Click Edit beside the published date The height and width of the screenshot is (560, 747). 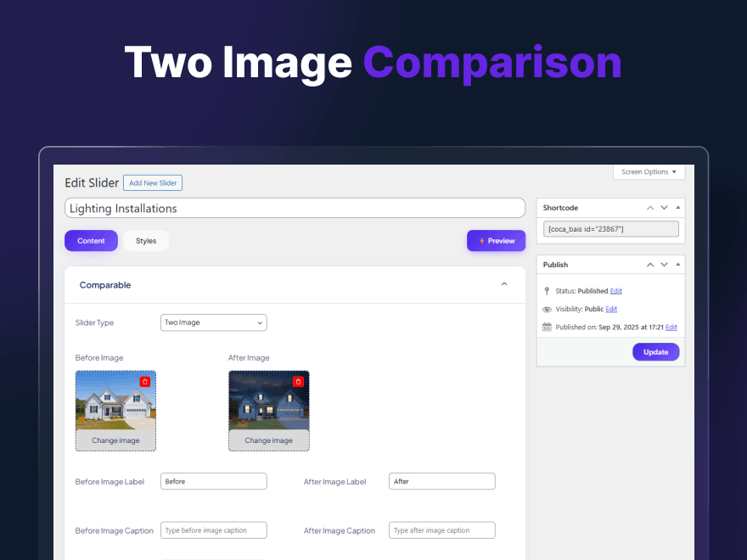(x=670, y=327)
